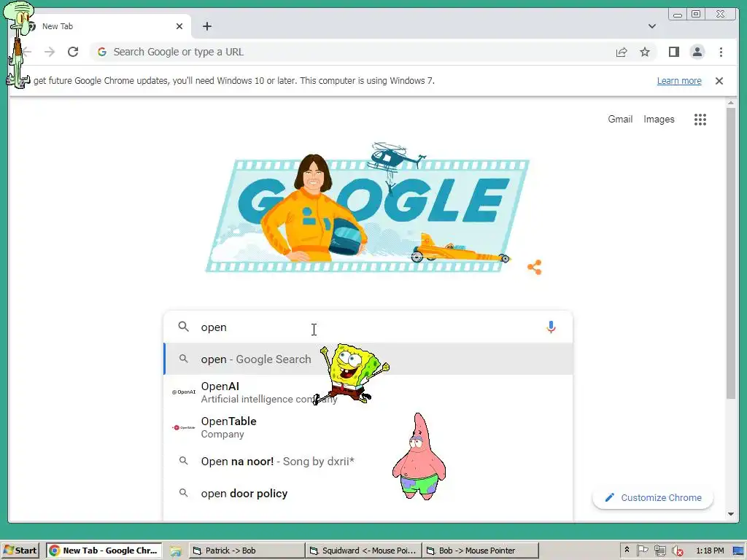The width and height of the screenshot is (747, 560).
Task: Share this page via the share icon
Action: tap(622, 52)
